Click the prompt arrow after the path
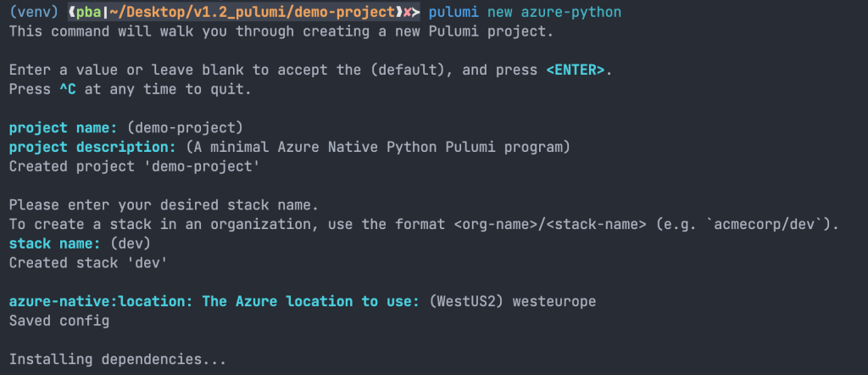Image resolution: width=868 pixels, height=375 pixels. click(x=416, y=14)
